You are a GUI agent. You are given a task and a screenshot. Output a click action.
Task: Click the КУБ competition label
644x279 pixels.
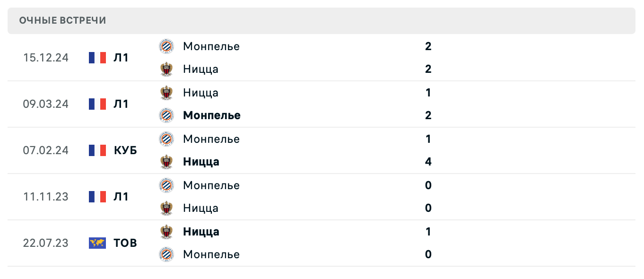coord(125,150)
